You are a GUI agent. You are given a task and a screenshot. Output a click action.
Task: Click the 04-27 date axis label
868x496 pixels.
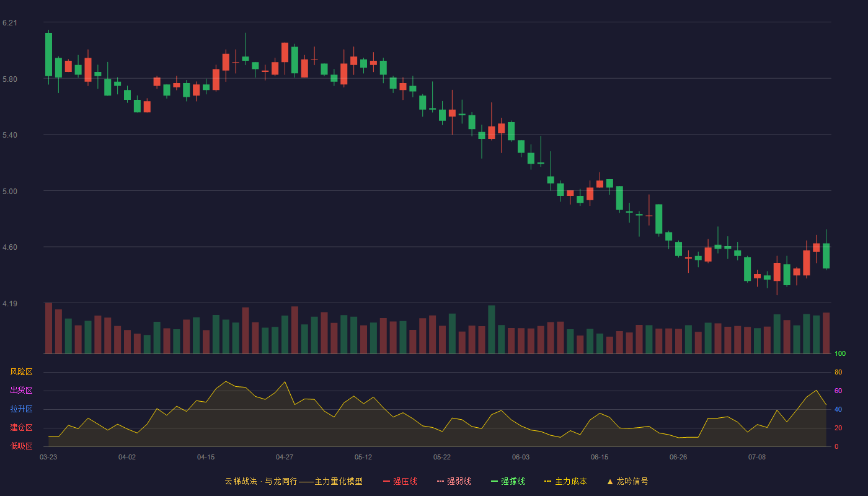(x=285, y=457)
